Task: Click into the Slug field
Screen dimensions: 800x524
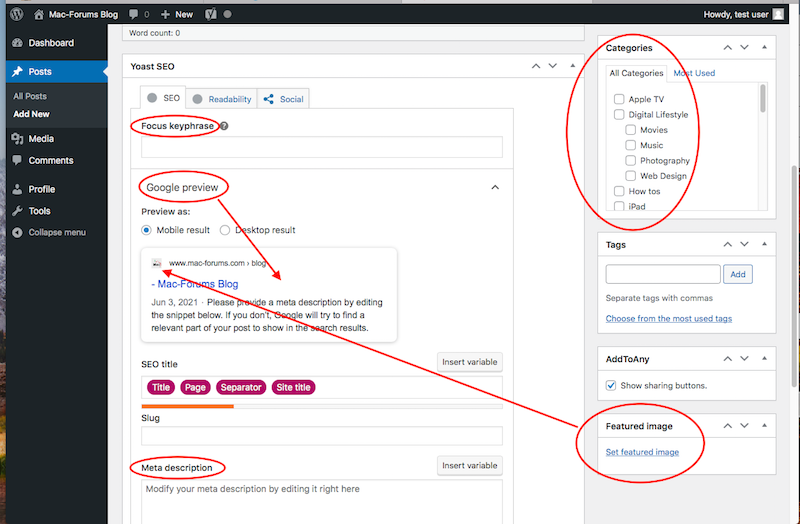Action: [321, 436]
